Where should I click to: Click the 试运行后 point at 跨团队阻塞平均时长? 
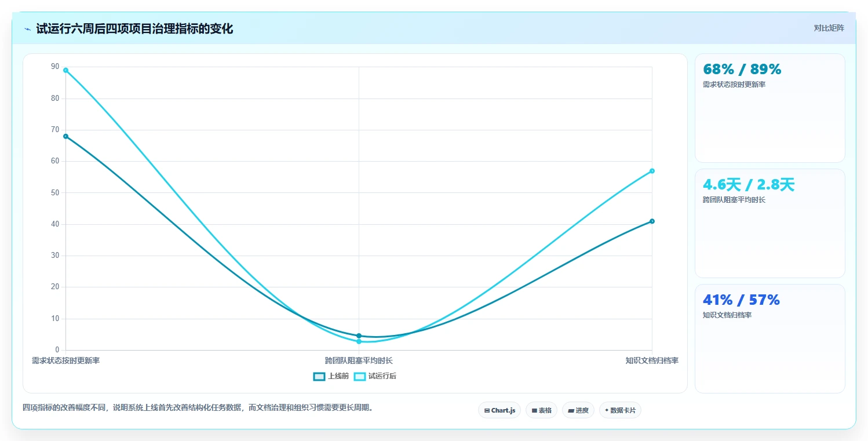coord(359,341)
